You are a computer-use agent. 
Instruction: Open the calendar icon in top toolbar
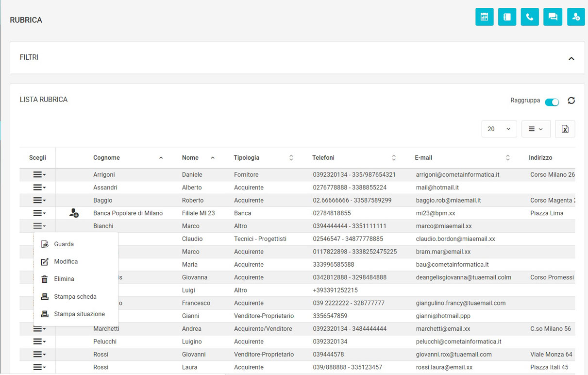coord(484,17)
